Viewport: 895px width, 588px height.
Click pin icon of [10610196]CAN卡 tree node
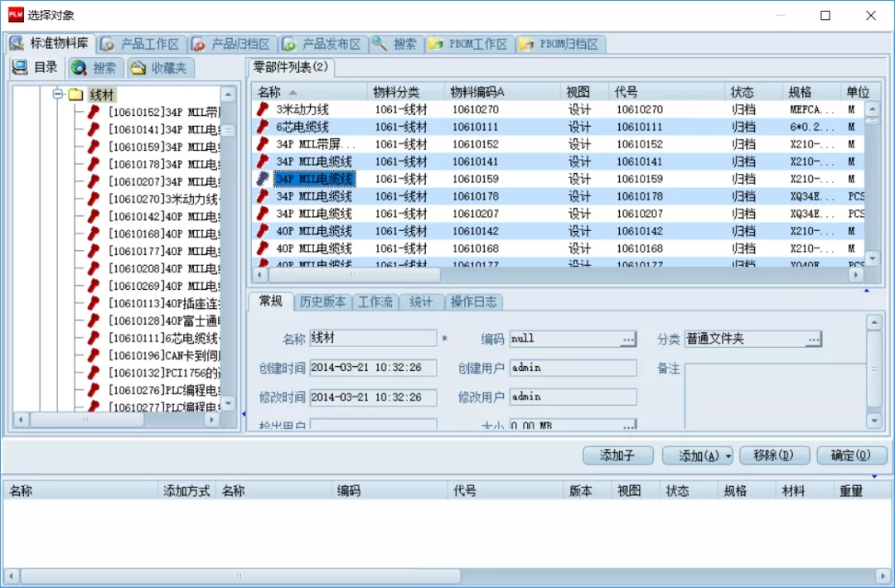click(94, 355)
